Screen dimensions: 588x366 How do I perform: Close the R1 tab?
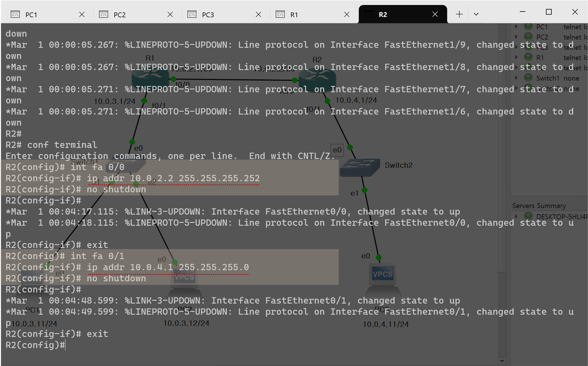click(347, 14)
